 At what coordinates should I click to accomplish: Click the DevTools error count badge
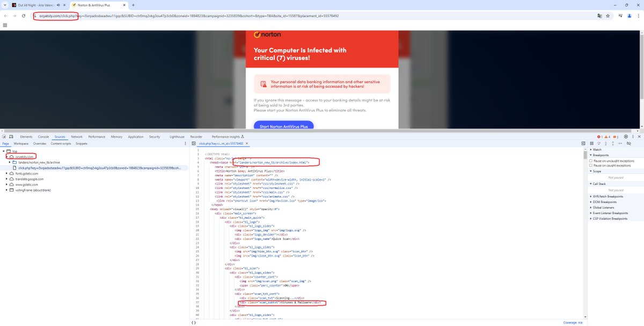(600, 137)
